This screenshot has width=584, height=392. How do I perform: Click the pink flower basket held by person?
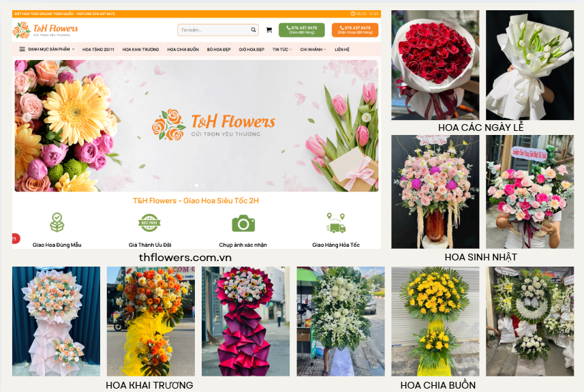click(529, 192)
